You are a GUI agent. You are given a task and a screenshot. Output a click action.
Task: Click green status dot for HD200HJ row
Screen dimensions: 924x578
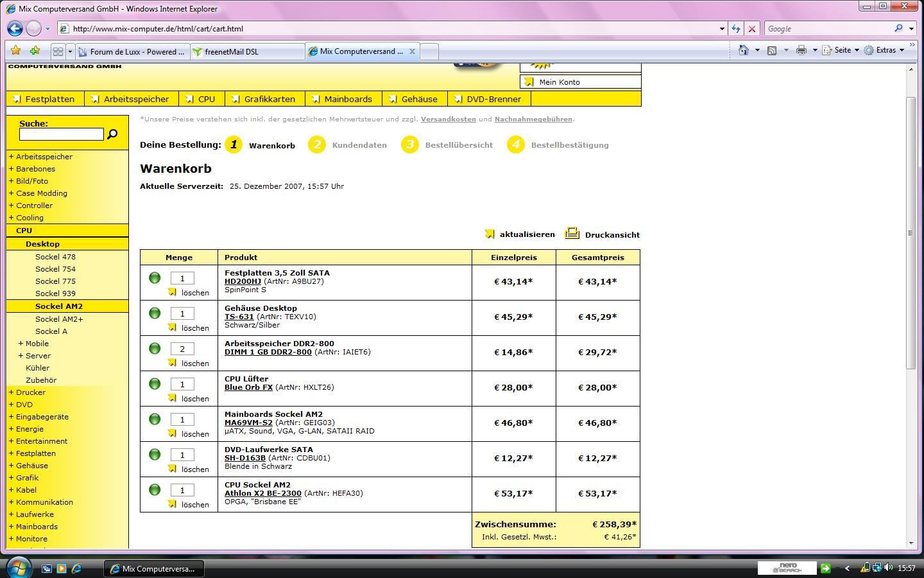tap(155, 277)
